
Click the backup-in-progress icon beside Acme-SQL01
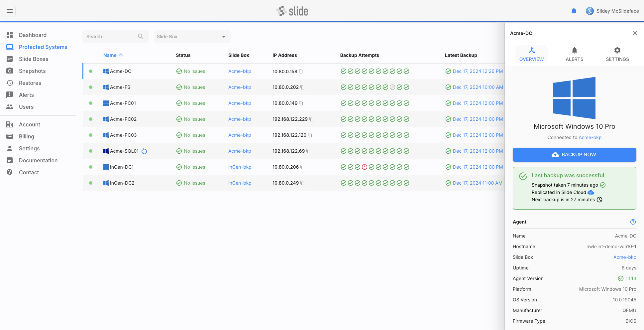pos(144,151)
